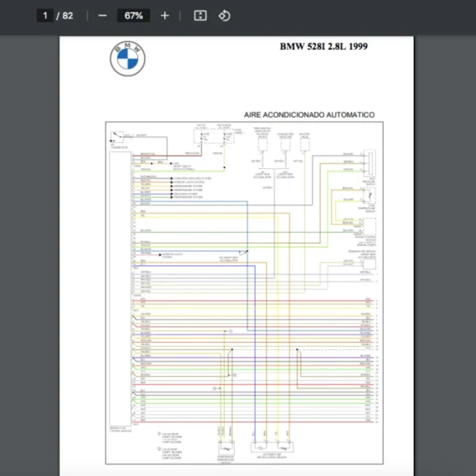Click the "AIRE ACONDICIONADO AUTOMATICO" heading
The width and height of the screenshot is (476, 476).
(x=309, y=115)
